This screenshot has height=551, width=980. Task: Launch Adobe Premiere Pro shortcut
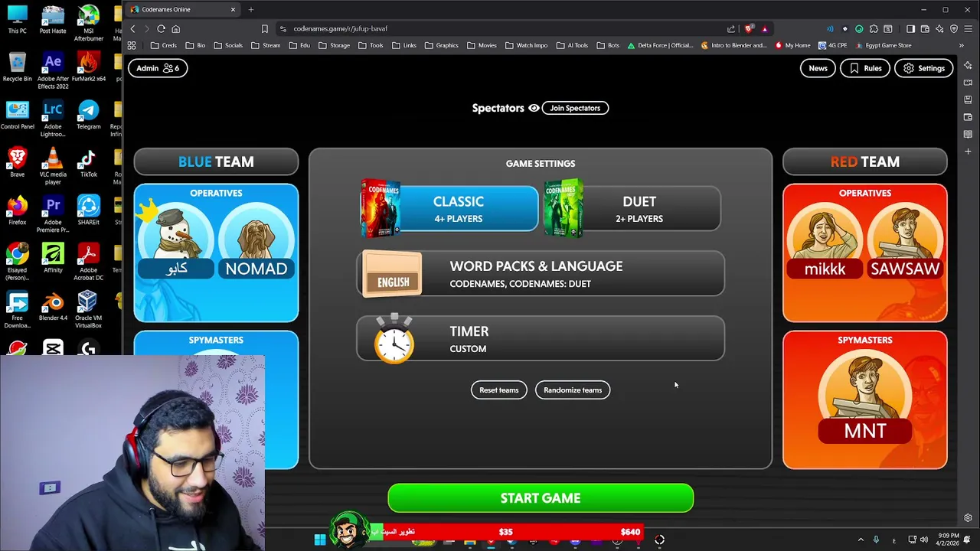53,214
